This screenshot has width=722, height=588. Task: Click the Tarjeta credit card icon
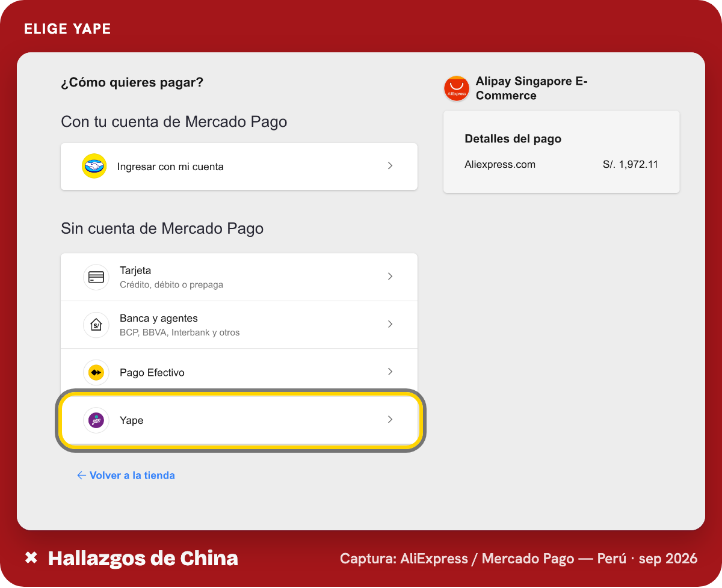96,277
